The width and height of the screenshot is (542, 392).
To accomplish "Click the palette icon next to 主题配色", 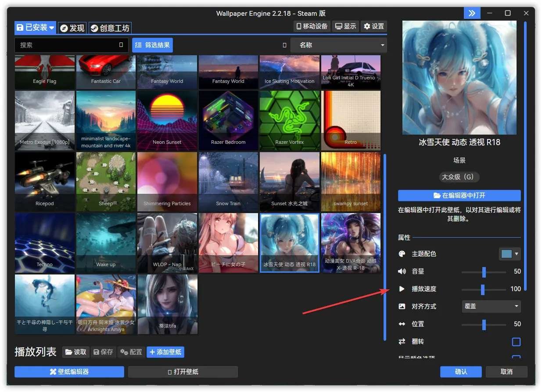I will click(402, 253).
